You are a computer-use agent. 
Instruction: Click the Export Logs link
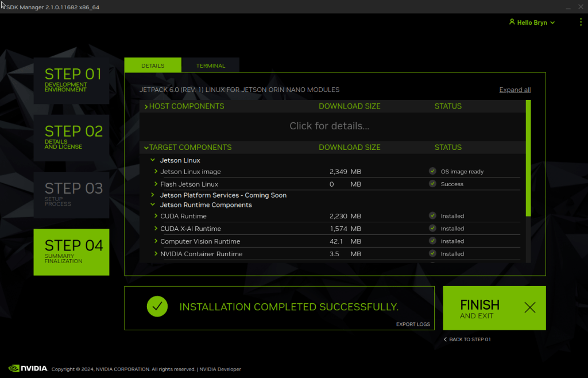pyautogui.click(x=413, y=325)
